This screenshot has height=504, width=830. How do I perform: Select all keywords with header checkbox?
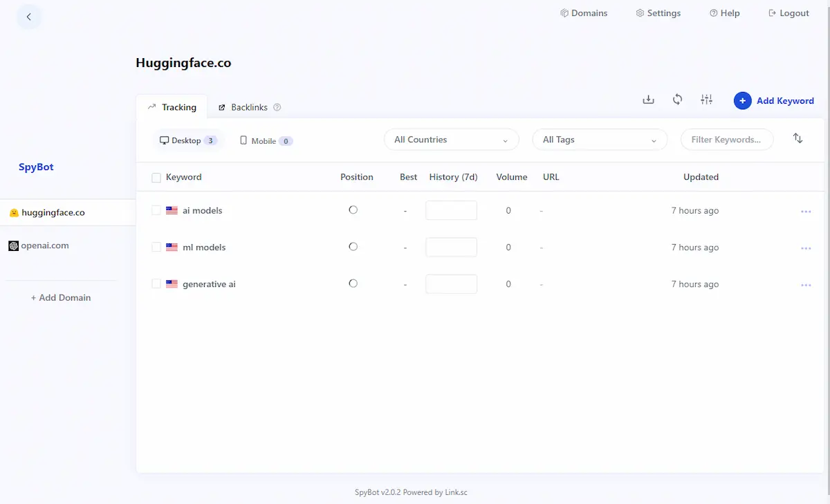156,178
